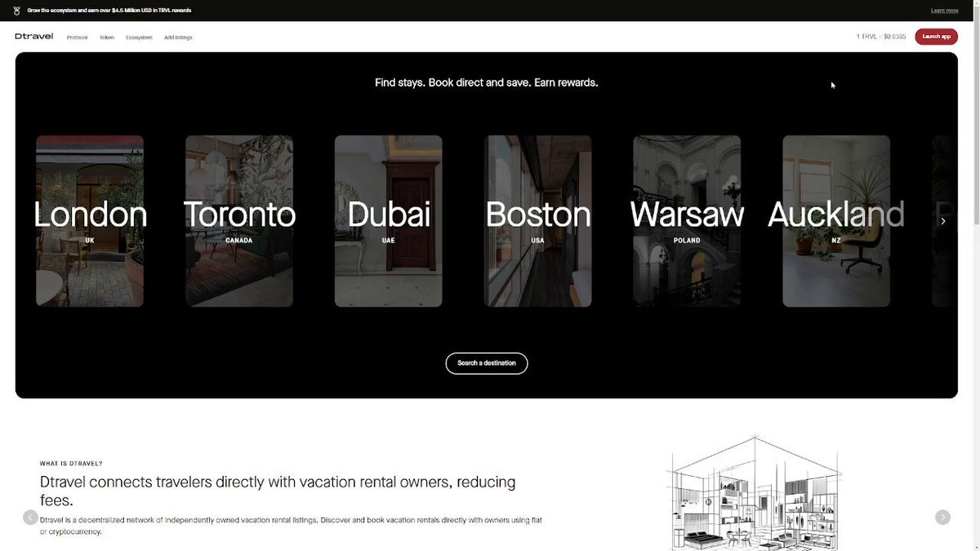Click the Learn more link in banner
Screen dimensions: 980x551
pyautogui.click(x=944, y=11)
